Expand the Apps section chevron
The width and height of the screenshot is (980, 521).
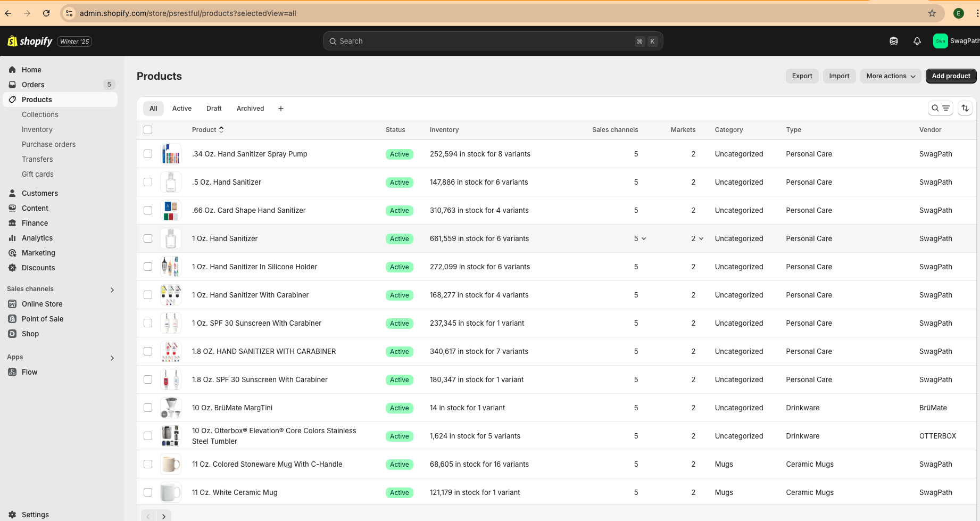click(x=112, y=358)
